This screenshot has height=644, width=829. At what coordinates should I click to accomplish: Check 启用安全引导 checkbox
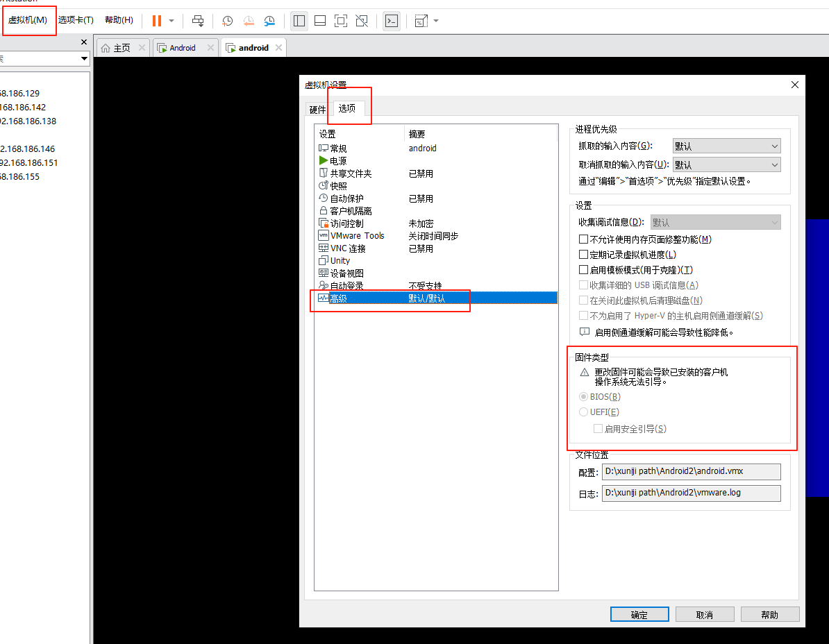pyautogui.click(x=598, y=429)
